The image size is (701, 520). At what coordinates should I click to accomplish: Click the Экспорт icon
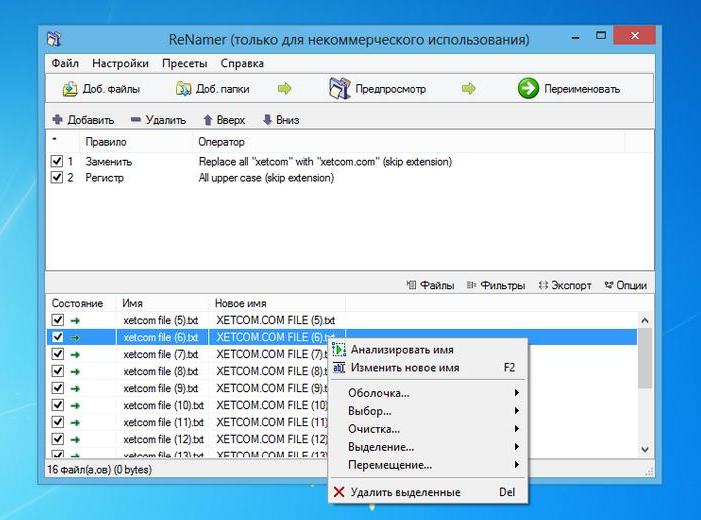pyautogui.click(x=543, y=285)
